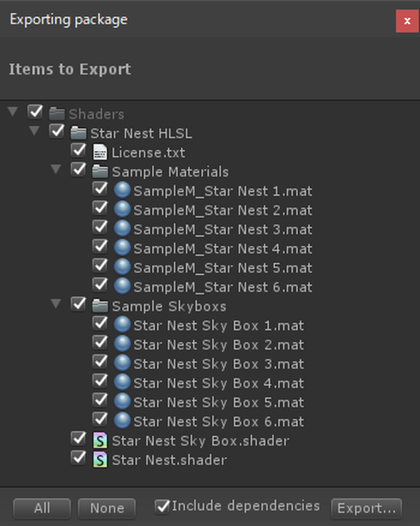Untick Star Nest Sky Box 6.mat checkbox
The height and width of the screenshot is (526, 420).
point(100,419)
